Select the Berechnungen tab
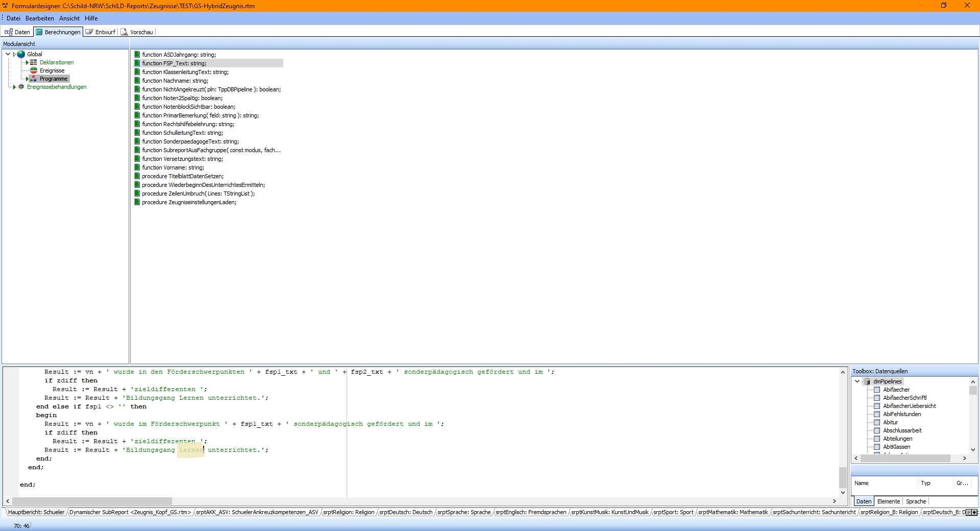980x531 pixels. [58, 32]
